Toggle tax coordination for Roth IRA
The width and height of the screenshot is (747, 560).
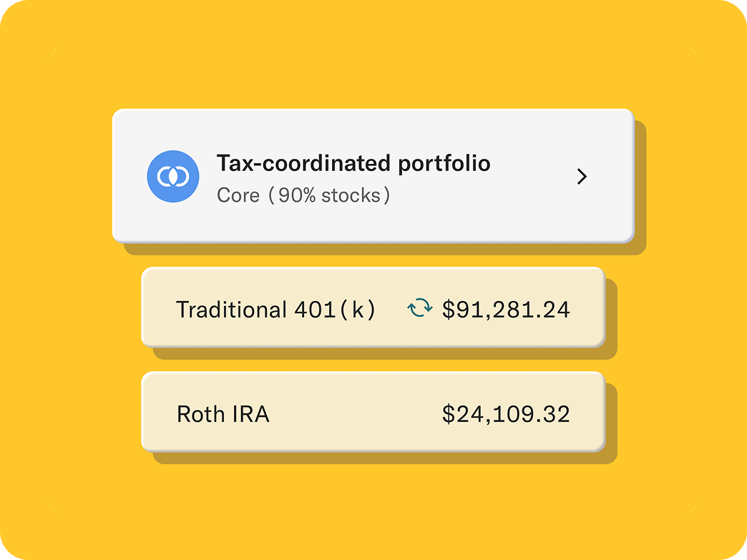point(372,413)
